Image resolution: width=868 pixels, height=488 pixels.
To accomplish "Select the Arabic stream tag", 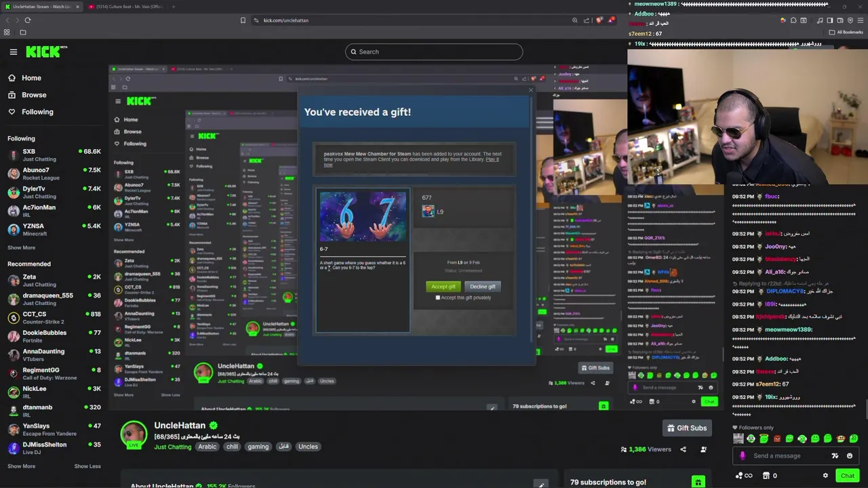I will pyautogui.click(x=208, y=447).
